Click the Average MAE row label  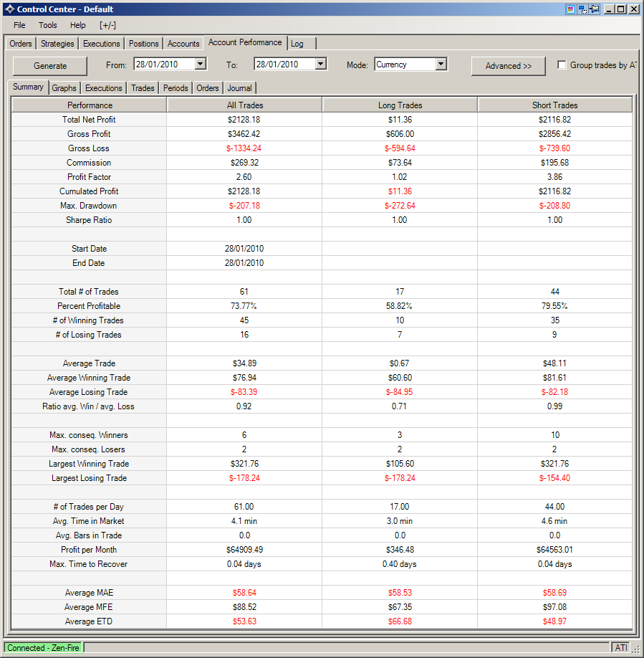89,593
